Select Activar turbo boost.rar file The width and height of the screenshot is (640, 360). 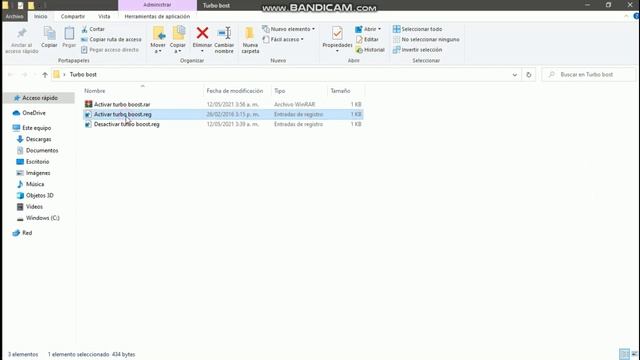(122, 104)
